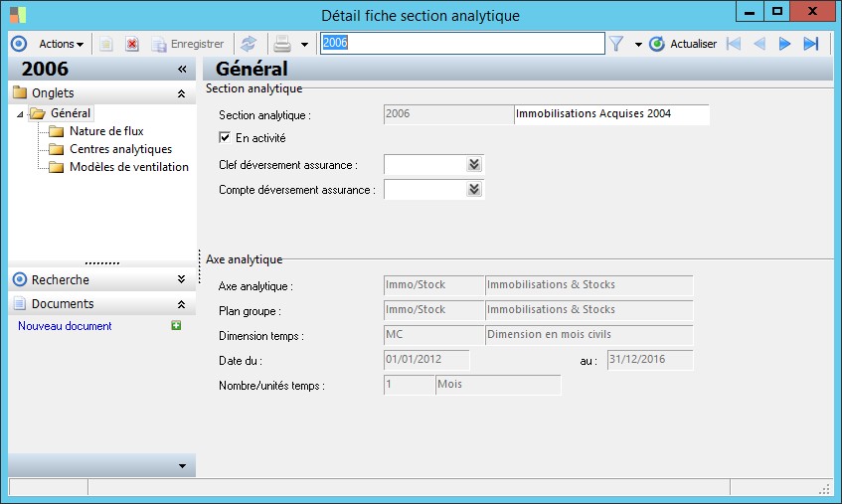Click the refresh arrows toolbar icon
Screen dimensions: 842x504
pos(249,44)
